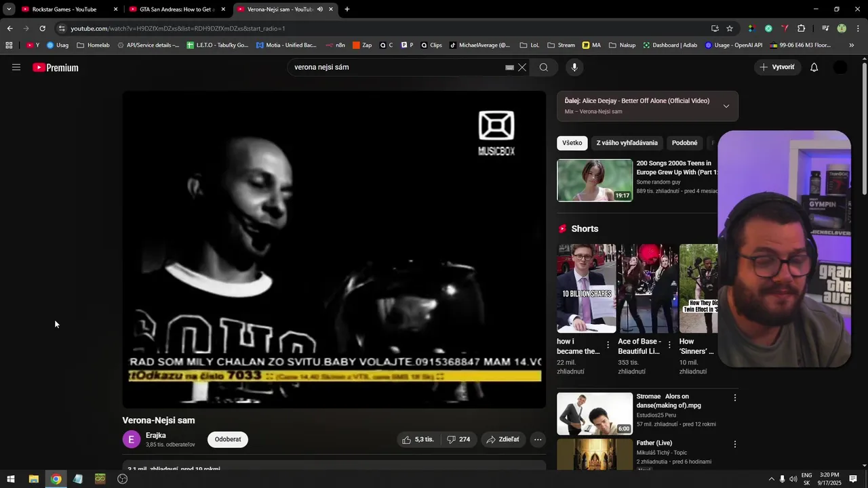Open the n8n bookmark
Screen dimensions: 868x488
[x=336, y=45]
